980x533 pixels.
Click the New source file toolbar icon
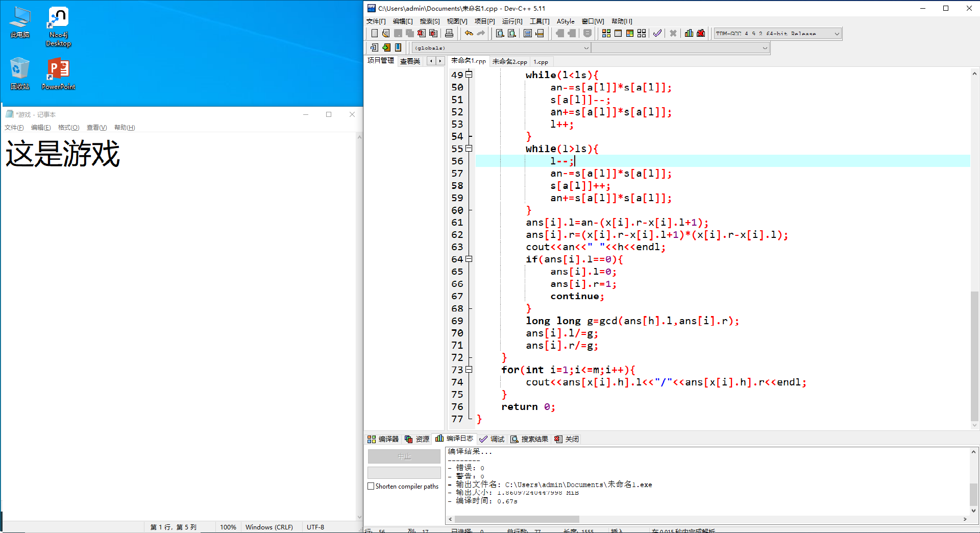[375, 33]
